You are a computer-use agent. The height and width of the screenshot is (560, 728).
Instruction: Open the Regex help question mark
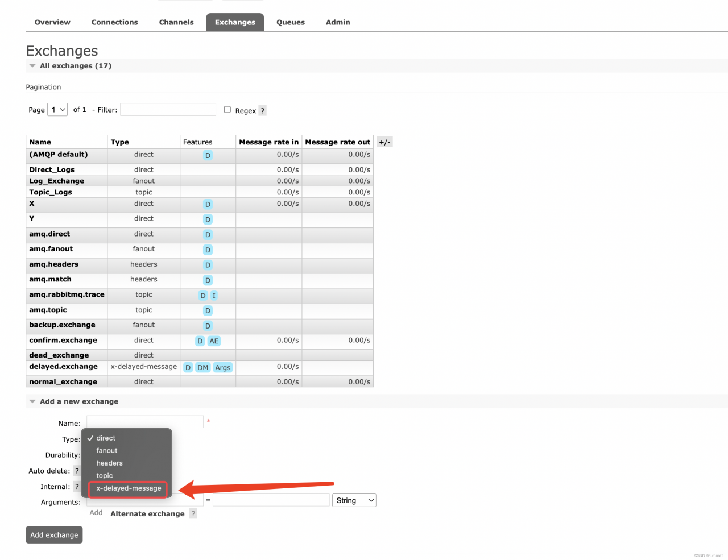[262, 111]
